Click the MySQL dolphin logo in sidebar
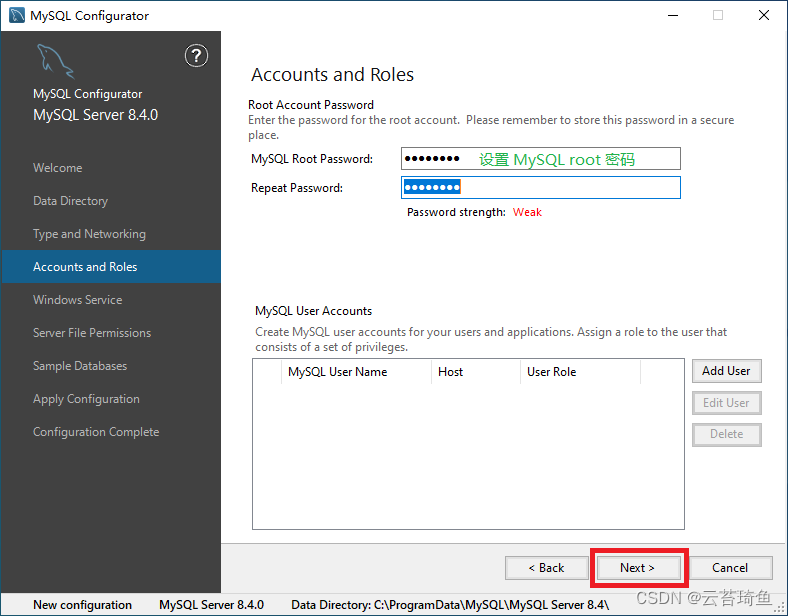The width and height of the screenshot is (788, 616). point(55,61)
